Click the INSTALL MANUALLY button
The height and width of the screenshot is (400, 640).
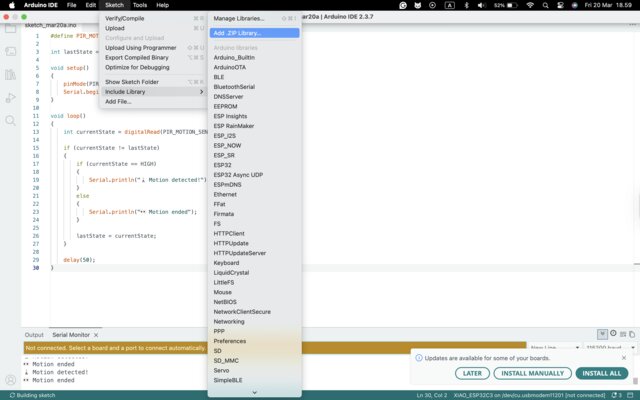(x=533, y=373)
